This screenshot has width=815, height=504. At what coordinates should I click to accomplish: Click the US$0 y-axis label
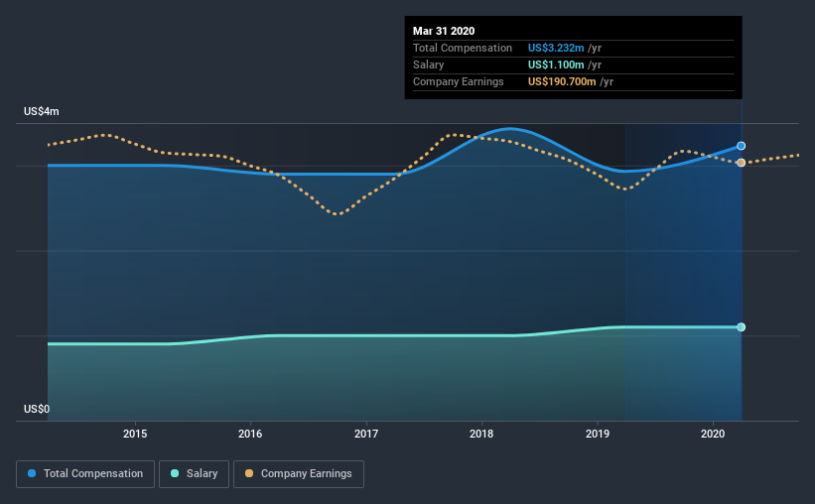pos(37,410)
